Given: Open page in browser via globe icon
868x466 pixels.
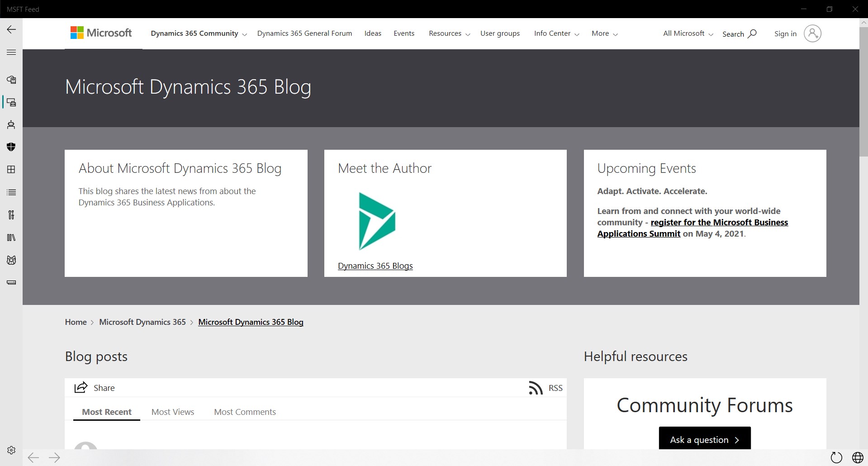Looking at the screenshot, I should click(x=858, y=458).
